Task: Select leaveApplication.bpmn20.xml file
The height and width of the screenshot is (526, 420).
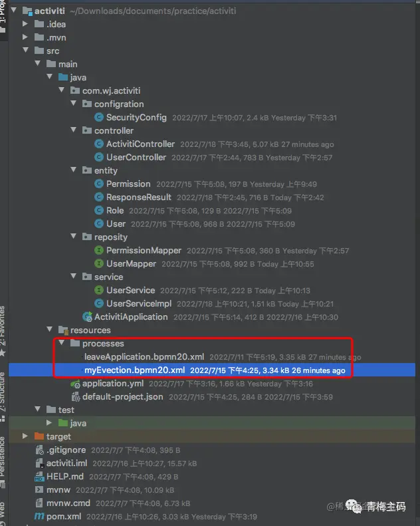Action: tap(144, 356)
